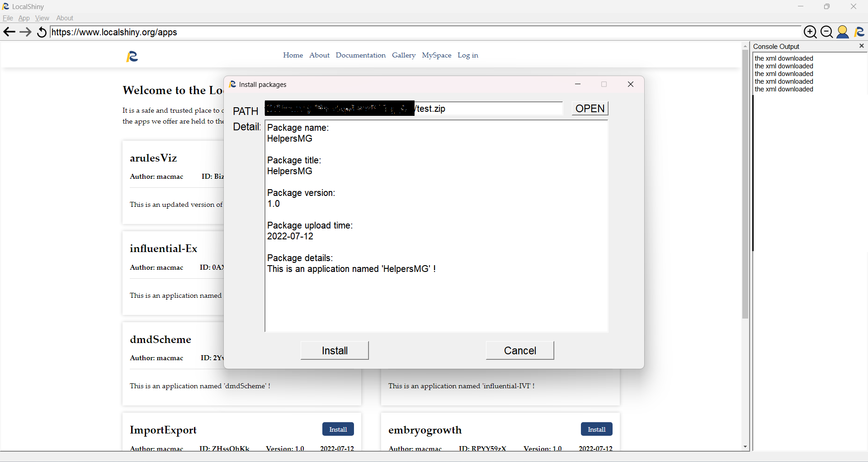Click the page vertical scrollbar thumb

tap(745, 184)
